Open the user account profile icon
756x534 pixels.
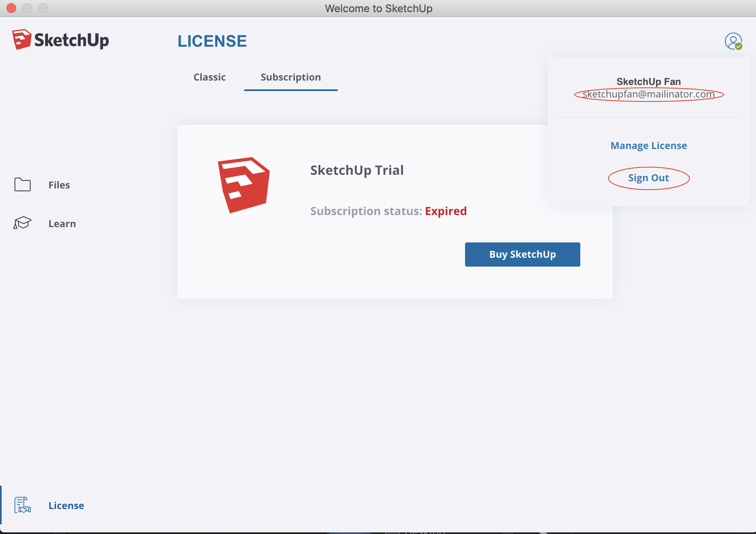733,41
